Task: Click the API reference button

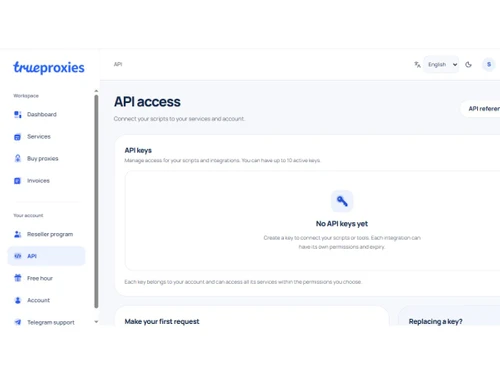Action: coord(481,109)
